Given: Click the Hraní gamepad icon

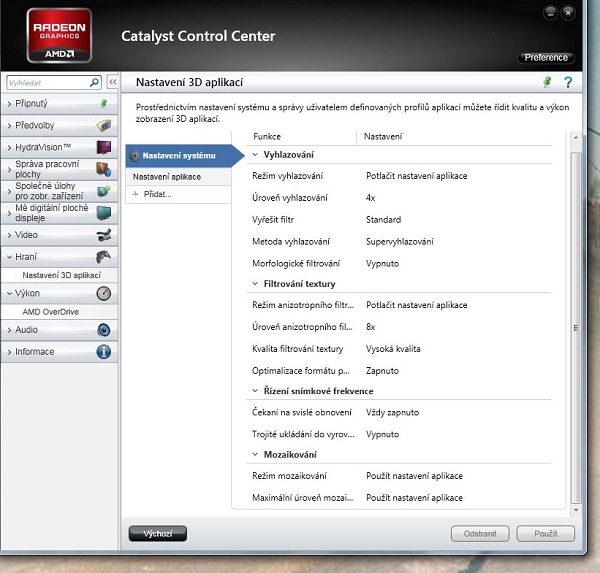Looking at the screenshot, I should (x=103, y=256).
